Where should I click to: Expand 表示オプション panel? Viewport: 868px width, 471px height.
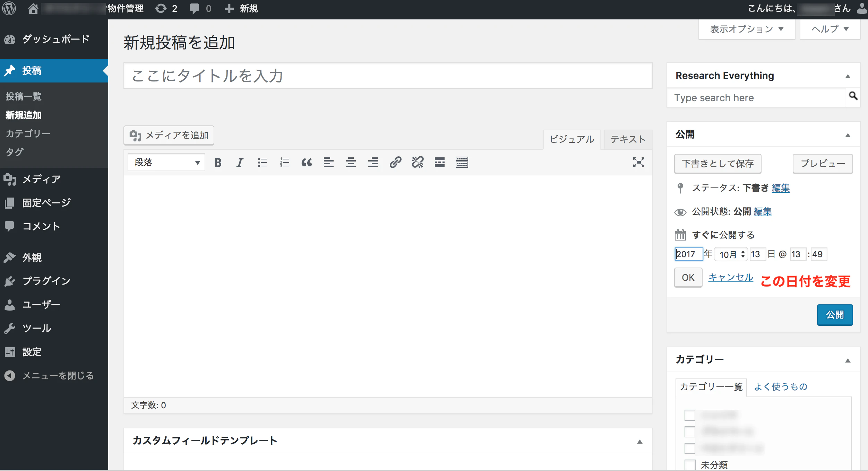pos(747,29)
